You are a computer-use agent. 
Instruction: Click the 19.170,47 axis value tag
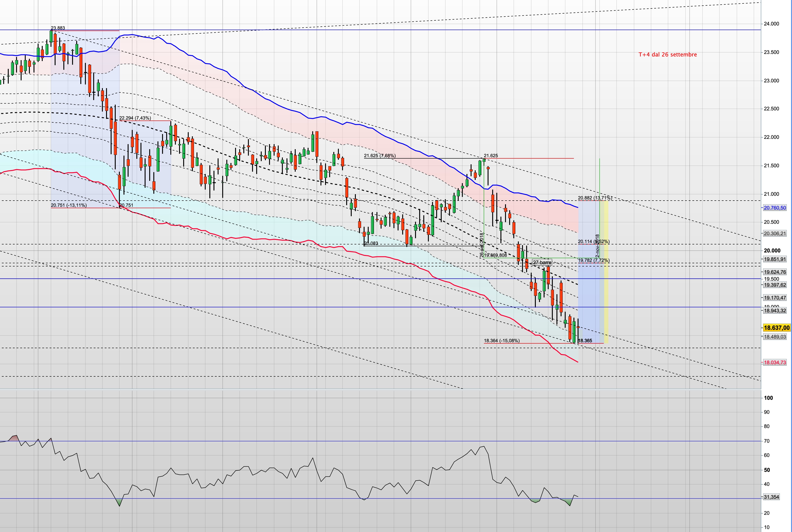(x=775, y=298)
